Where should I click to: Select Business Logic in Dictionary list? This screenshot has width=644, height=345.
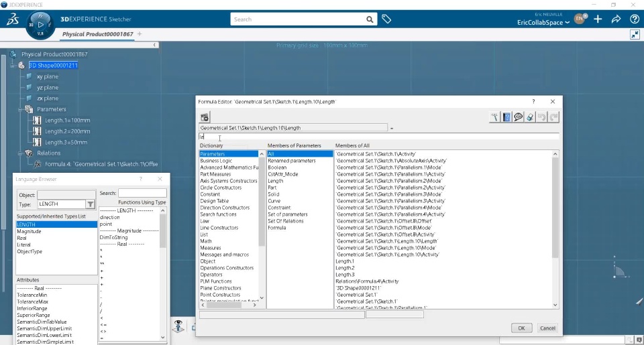[x=216, y=161]
